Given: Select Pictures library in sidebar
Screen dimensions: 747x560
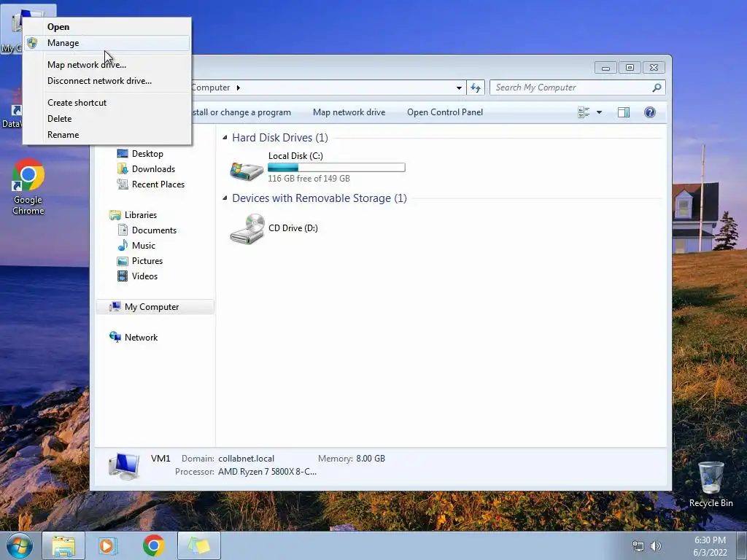Looking at the screenshot, I should click(x=147, y=261).
